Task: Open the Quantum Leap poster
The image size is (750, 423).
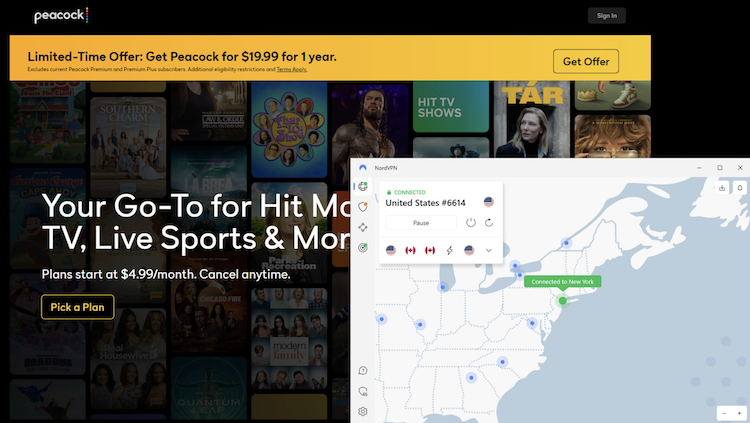Action: [209, 389]
